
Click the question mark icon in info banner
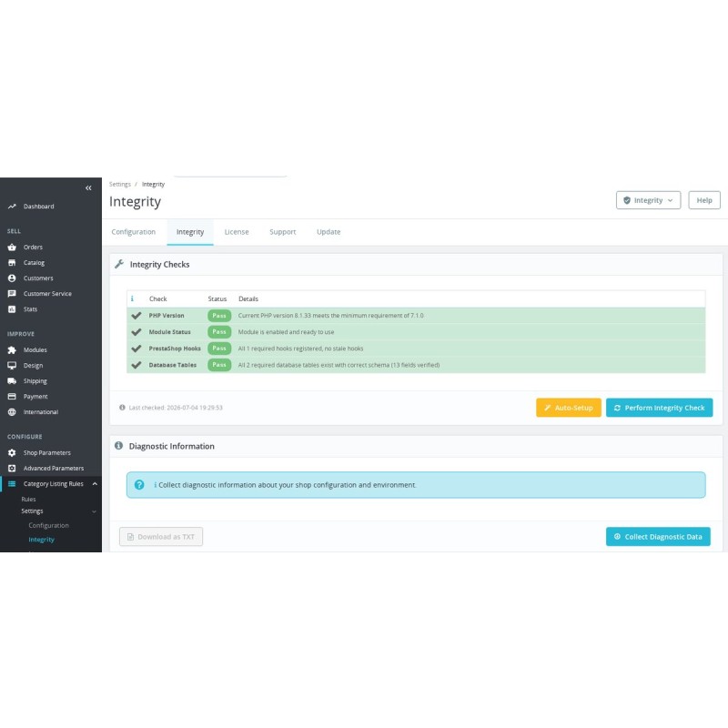tap(139, 485)
